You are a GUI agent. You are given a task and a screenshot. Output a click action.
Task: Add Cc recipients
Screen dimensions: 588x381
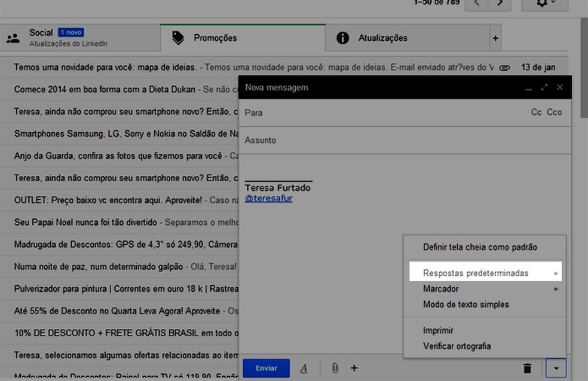coord(536,112)
